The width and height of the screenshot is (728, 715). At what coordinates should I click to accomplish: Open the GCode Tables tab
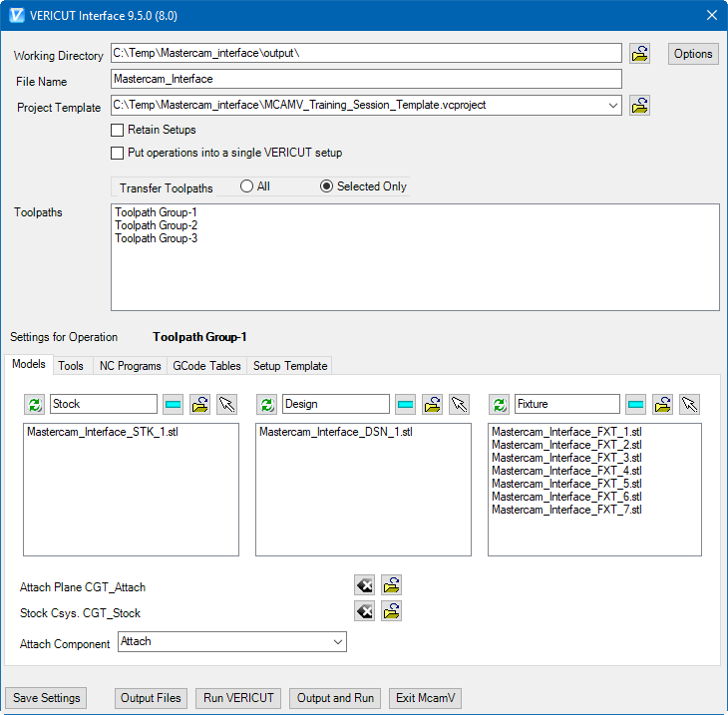click(x=206, y=366)
